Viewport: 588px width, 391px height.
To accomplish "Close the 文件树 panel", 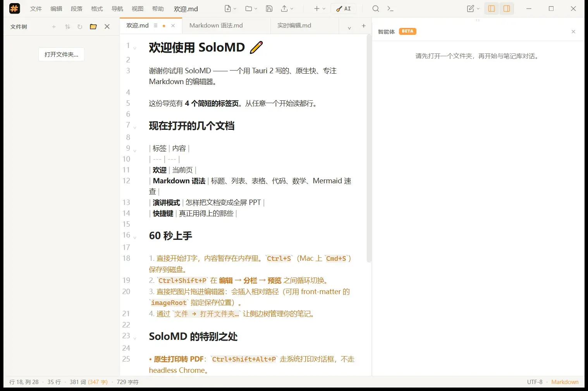I will point(107,27).
